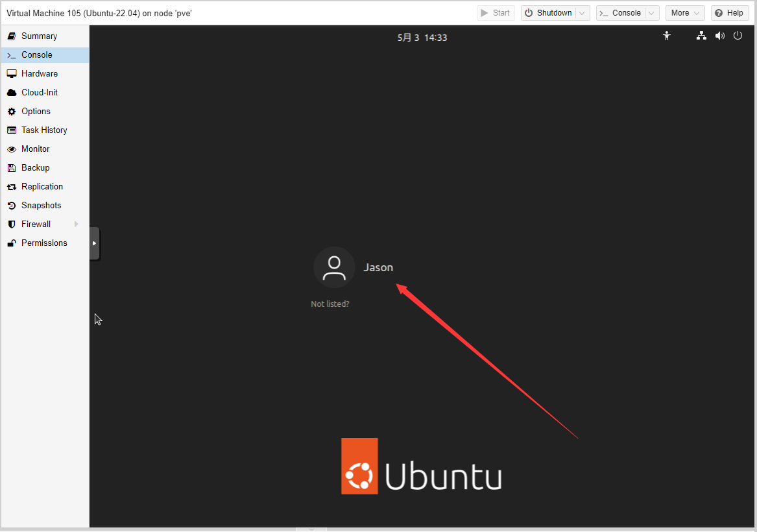Open the power icon in the top bar

click(738, 36)
